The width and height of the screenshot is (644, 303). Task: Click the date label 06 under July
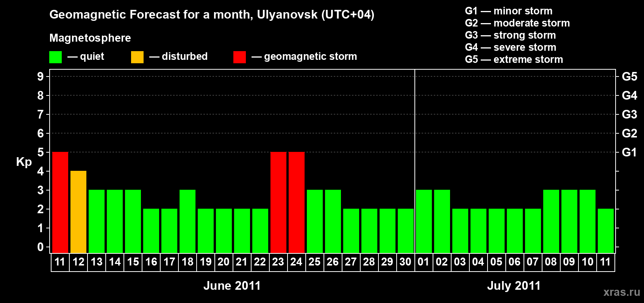click(514, 262)
